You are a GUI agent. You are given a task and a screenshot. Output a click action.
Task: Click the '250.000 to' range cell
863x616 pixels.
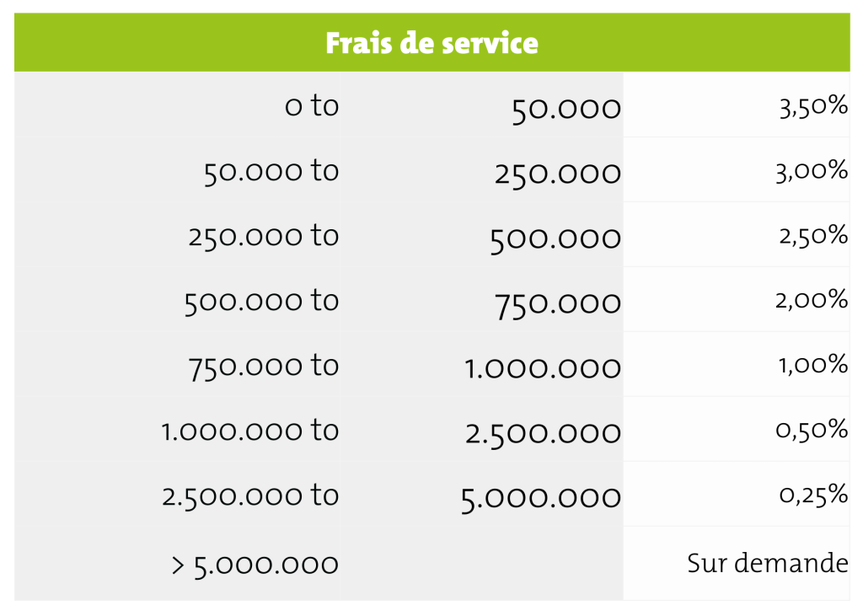pos(264,236)
